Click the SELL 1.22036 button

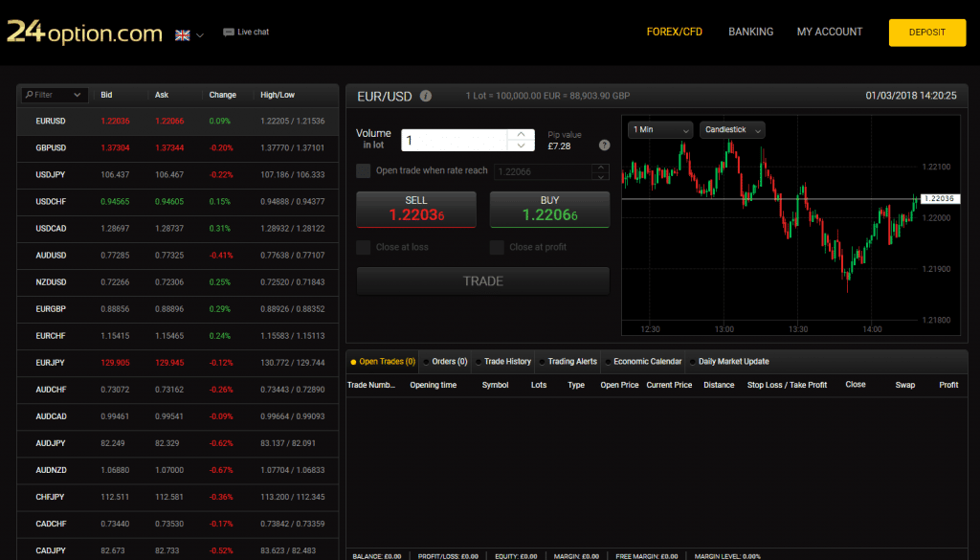point(416,210)
